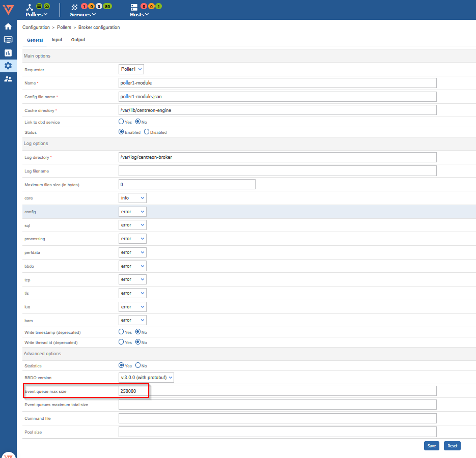
Task: Open Reporting from the sidebar chart icon
Action: pyautogui.click(x=8, y=53)
